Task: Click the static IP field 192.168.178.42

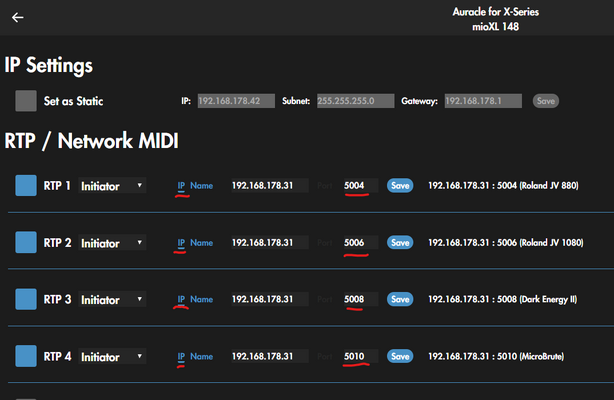Action: pos(236,101)
